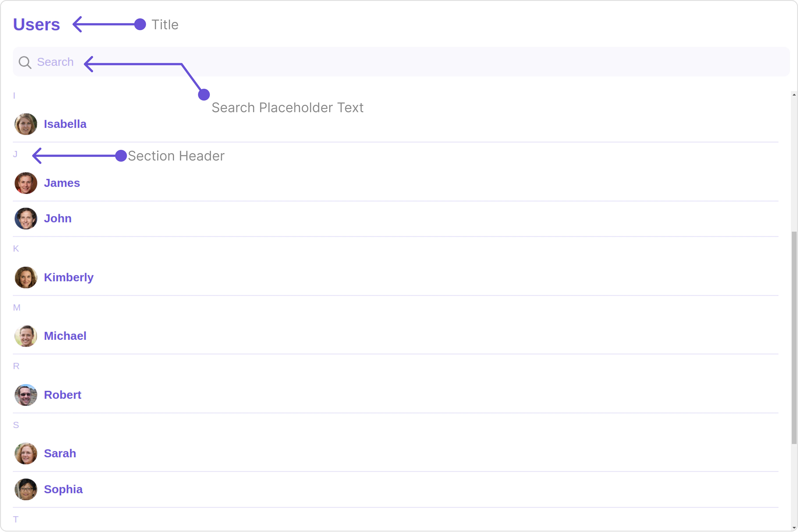Screen dimensions: 798x532
Task: Click the magnifying glass search icon
Action: (25, 63)
